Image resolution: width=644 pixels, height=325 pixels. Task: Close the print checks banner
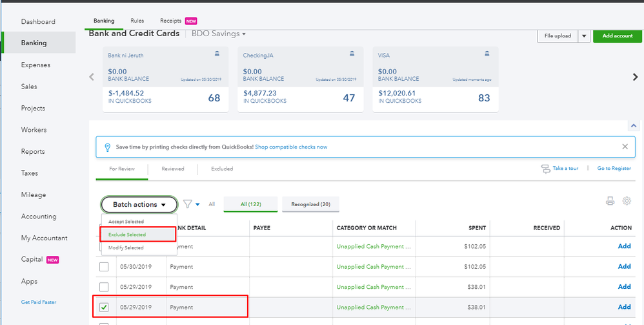pyautogui.click(x=625, y=147)
